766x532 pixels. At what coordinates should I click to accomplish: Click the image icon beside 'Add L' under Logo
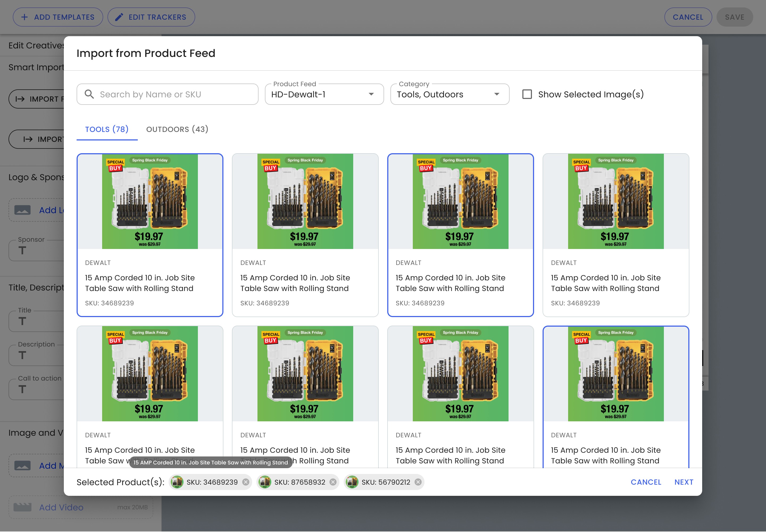point(22,210)
